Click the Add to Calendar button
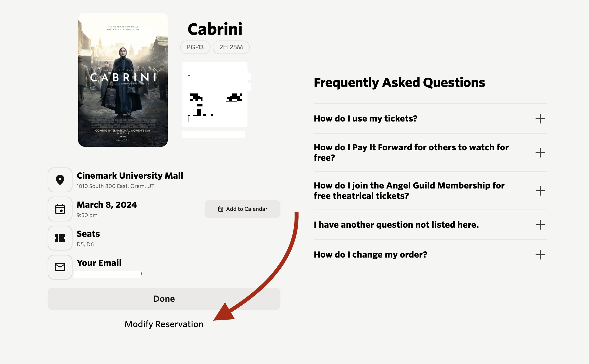 242,209
